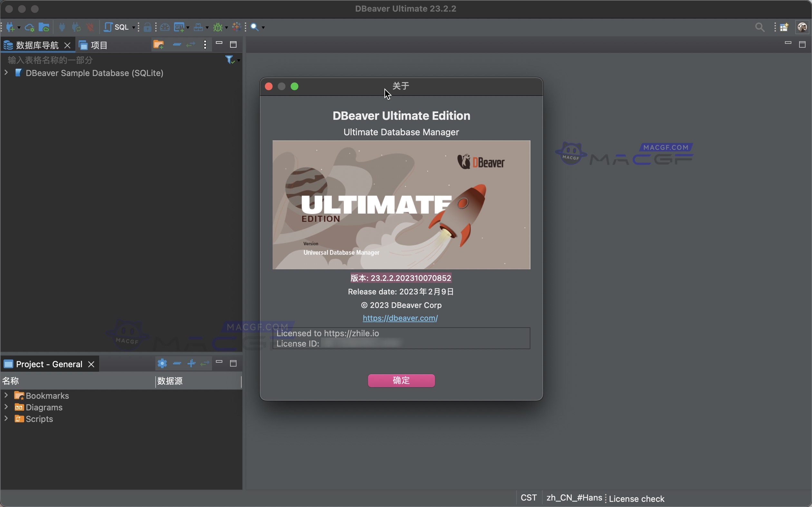Expand the DBeaver Sample Database tree item
Viewport: 812px width, 507px height.
(5, 72)
